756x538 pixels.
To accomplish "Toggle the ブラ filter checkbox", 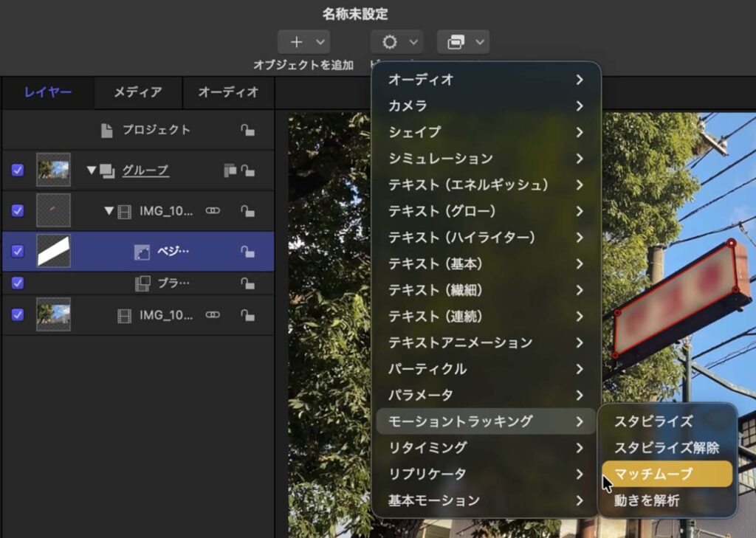I will point(18,283).
